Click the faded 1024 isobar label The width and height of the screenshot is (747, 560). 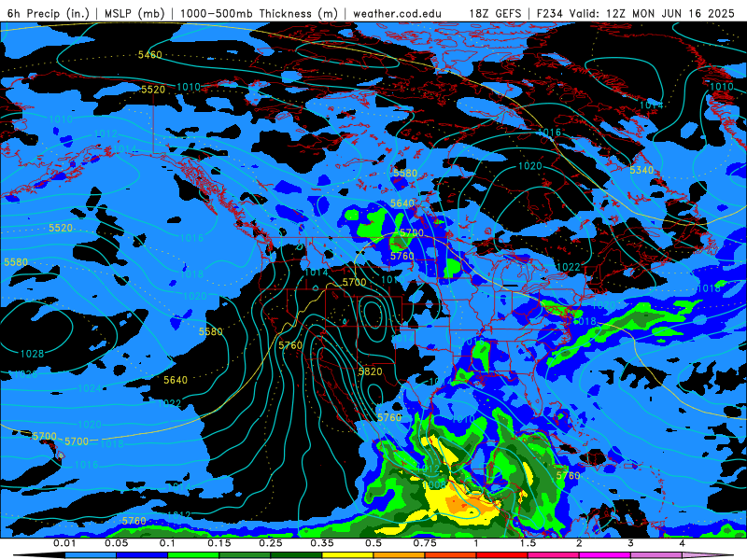90,388
